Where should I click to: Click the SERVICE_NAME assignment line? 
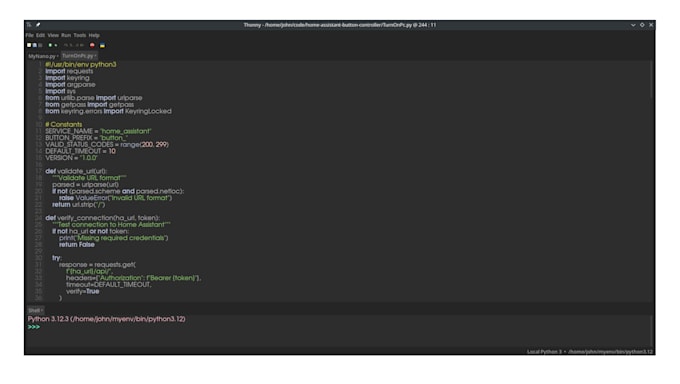(98, 131)
